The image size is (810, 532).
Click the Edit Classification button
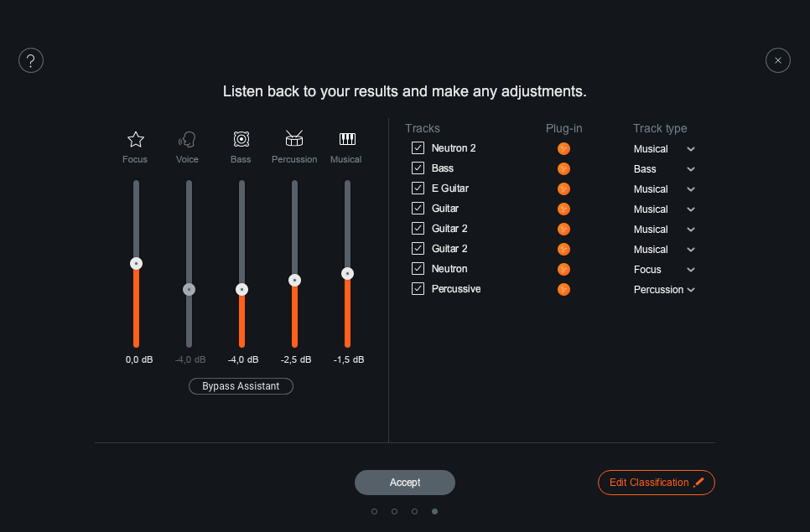[656, 483]
